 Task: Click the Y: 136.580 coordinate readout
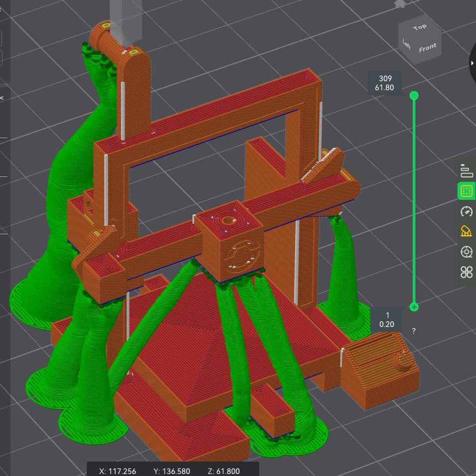pos(172,471)
